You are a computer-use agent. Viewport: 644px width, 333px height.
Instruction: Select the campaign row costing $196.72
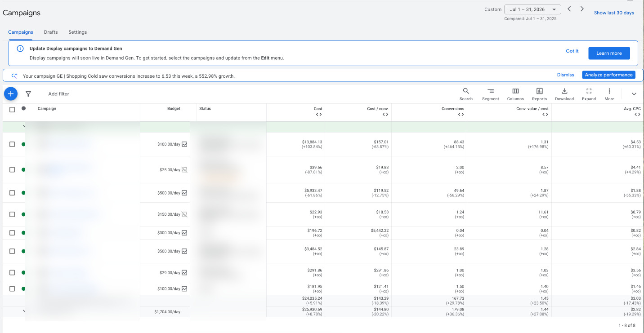(12, 233)
